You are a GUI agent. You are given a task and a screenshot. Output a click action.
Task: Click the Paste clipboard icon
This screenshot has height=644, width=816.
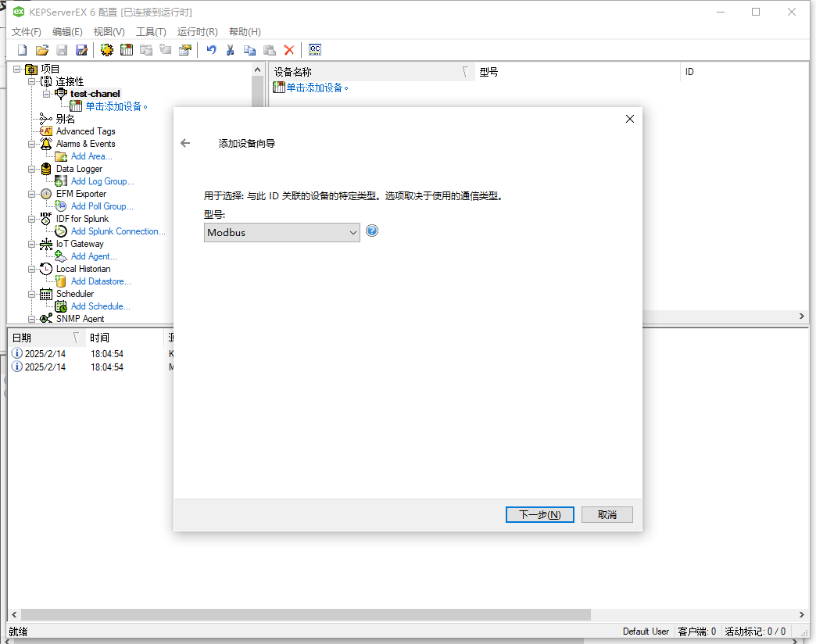tap(270, 50)
